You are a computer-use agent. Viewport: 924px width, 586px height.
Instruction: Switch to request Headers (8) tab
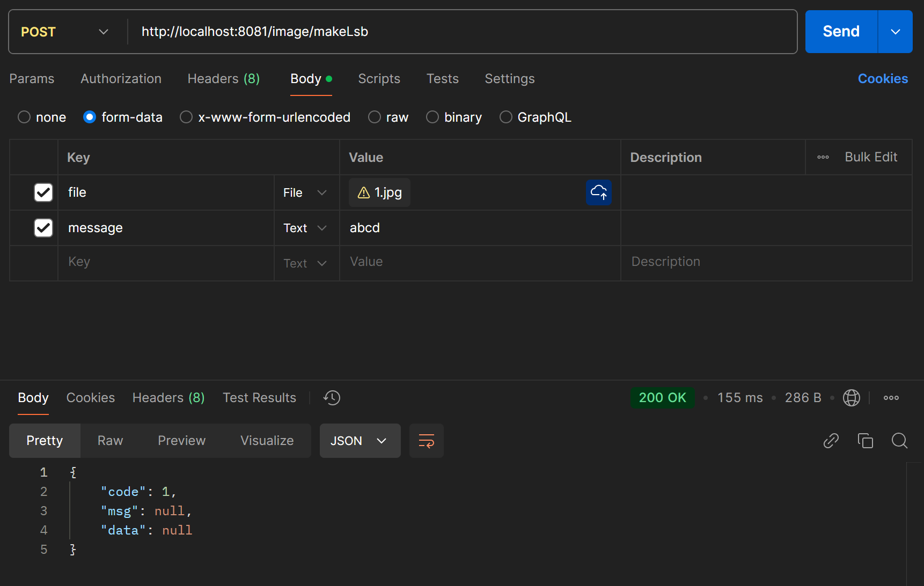click(x=224, y=79)
